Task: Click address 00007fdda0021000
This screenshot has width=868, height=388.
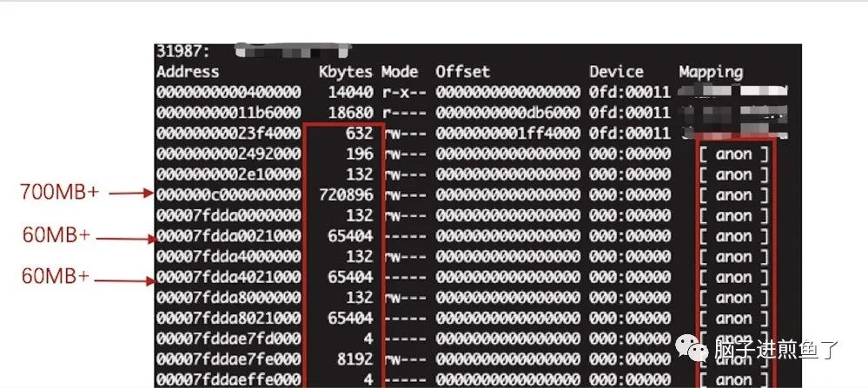Action: click(x=229, y=236)
